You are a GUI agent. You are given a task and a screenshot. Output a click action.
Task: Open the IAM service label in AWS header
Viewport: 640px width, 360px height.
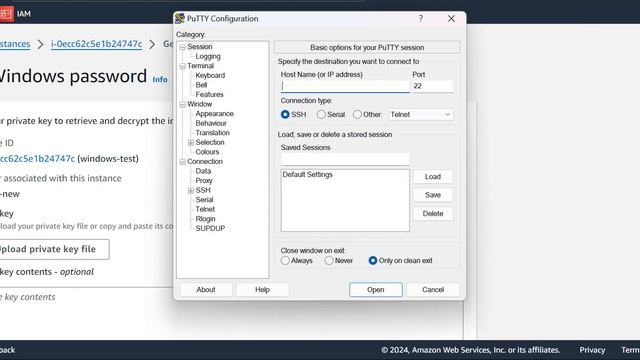(x=24, y=14)
